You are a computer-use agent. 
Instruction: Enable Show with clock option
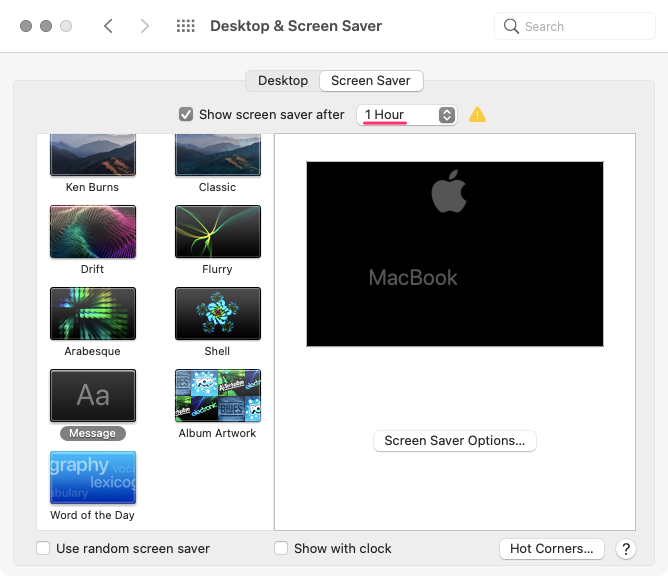281,548
